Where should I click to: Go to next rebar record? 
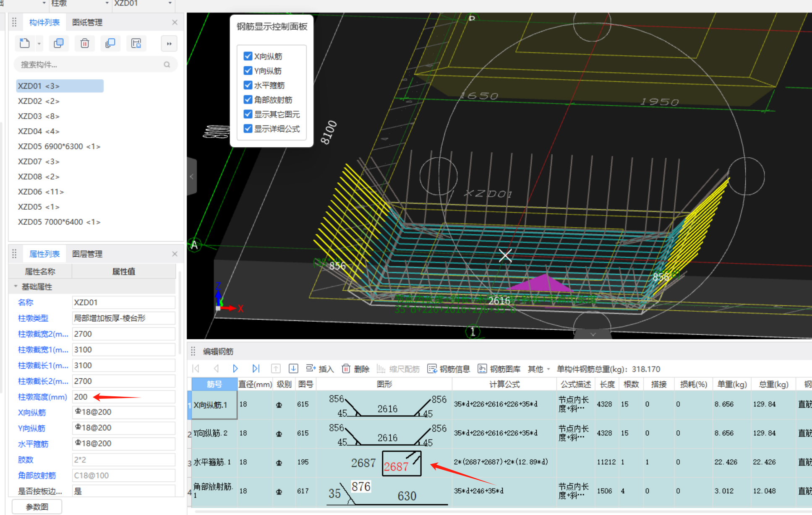235,369
